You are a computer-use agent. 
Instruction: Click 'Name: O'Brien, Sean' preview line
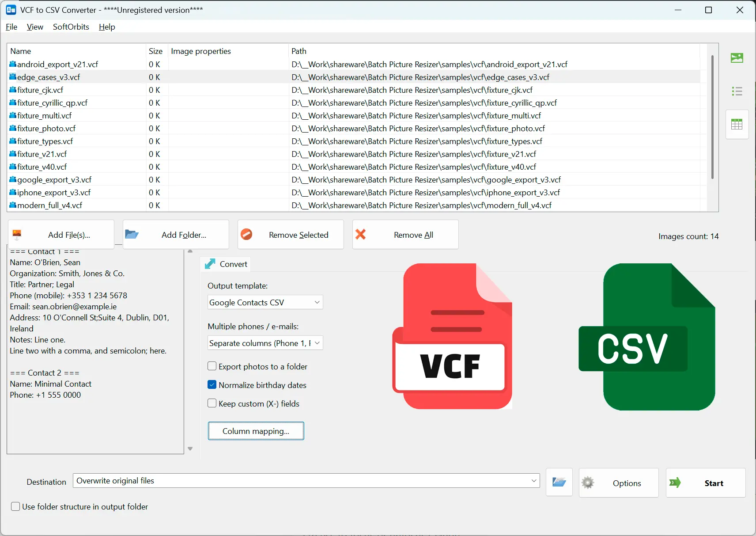[45, 262]
